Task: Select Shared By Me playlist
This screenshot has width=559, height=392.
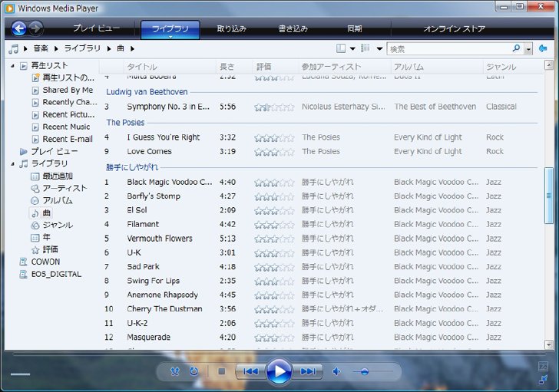Action: pos(68,90)
